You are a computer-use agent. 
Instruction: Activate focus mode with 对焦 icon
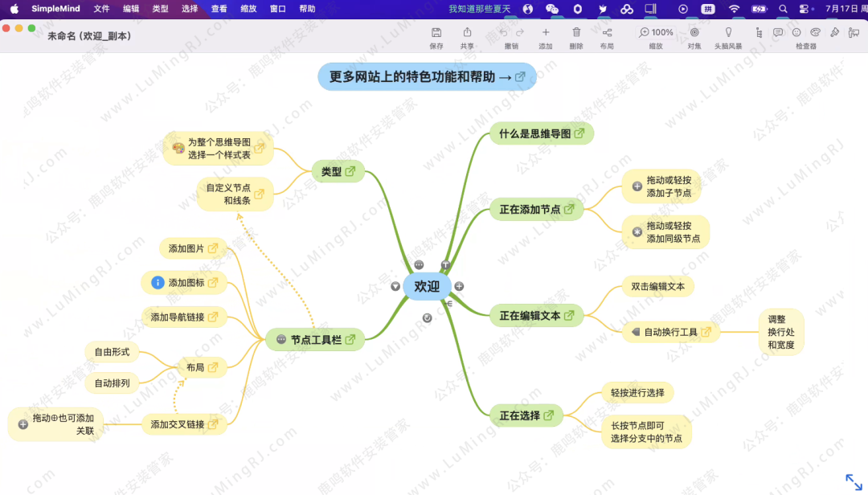click(694, 33)
